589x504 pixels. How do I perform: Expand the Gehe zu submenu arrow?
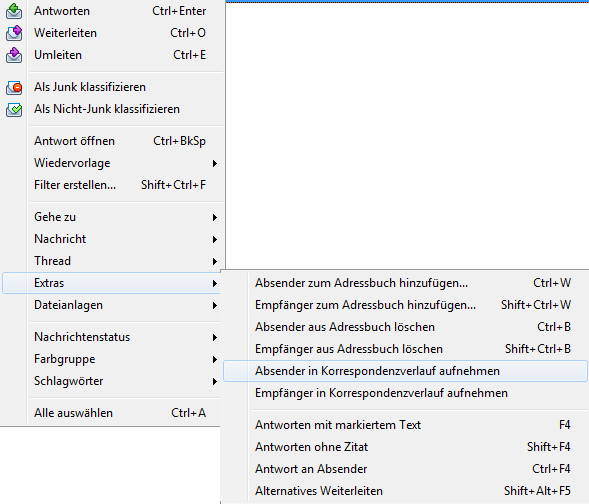point(214,217)
